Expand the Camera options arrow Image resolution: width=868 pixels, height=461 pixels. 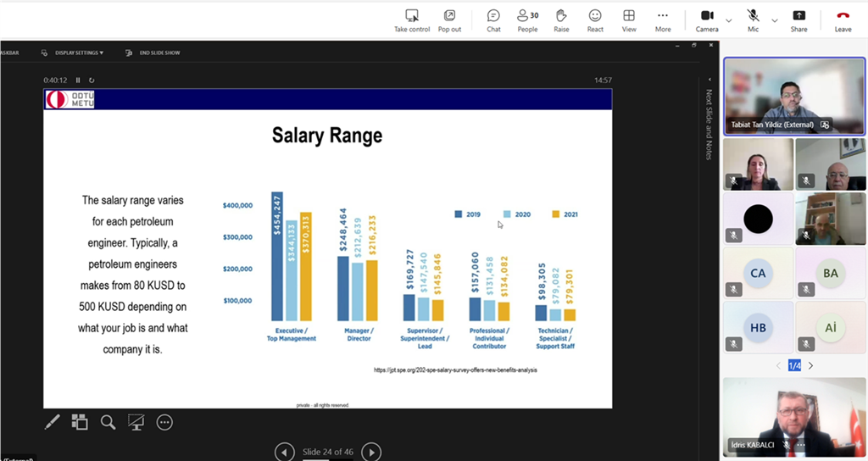pyautogui.click(x=729, y=20)
